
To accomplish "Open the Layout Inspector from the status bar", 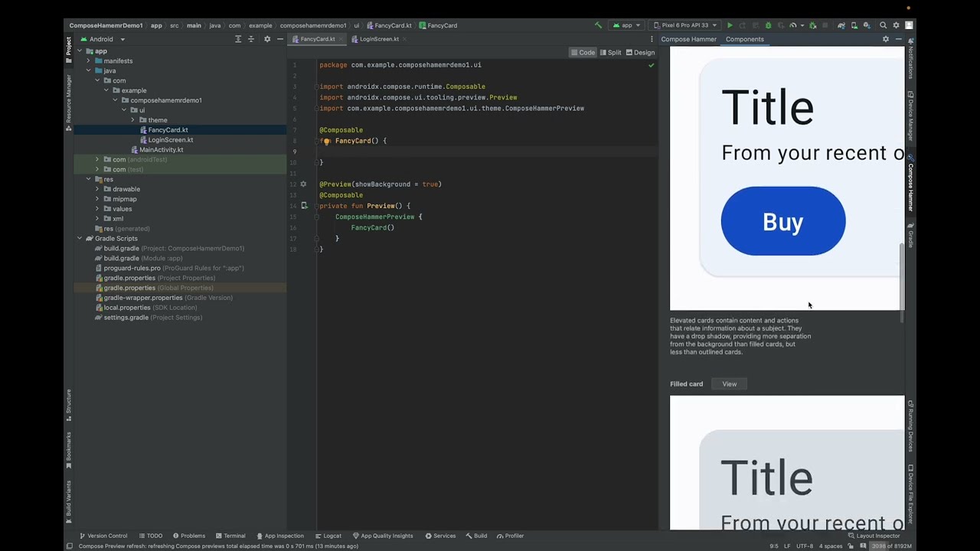I will (874, 536).
